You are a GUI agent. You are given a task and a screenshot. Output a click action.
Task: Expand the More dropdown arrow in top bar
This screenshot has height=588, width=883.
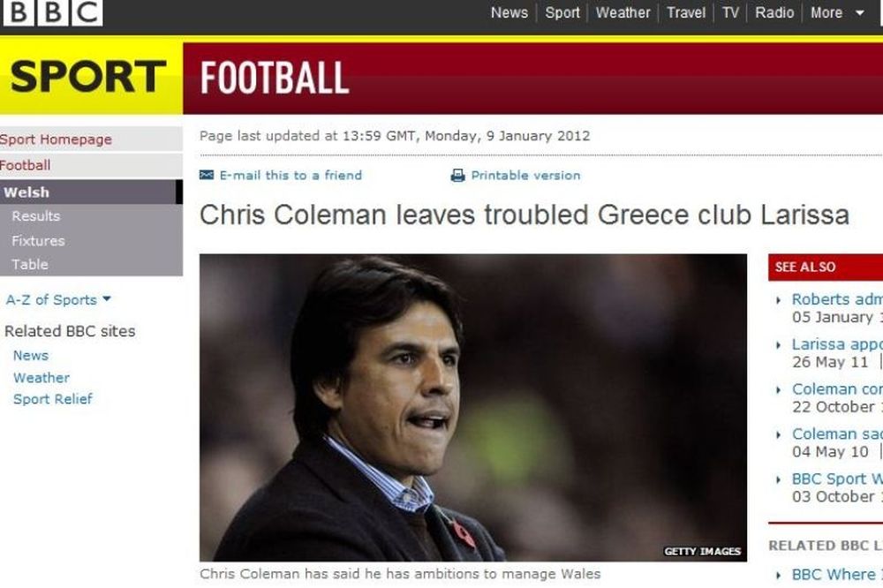pos(860,12)
